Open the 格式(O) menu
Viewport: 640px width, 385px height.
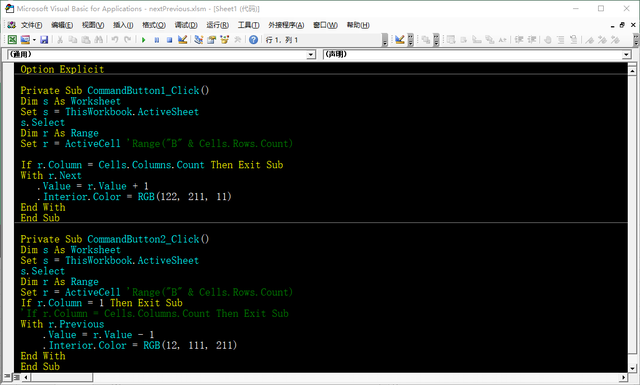pyautogui.click(x=154, y=25)
